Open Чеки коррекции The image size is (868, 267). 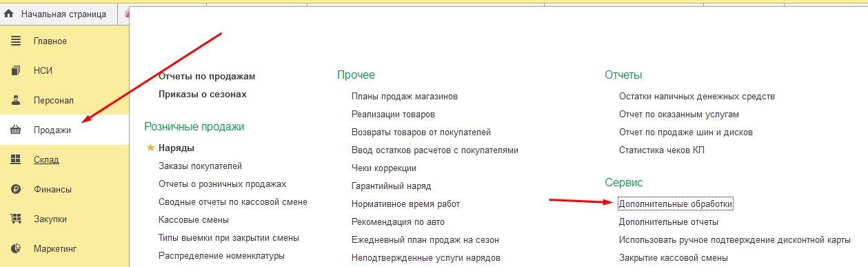[384, 168]
